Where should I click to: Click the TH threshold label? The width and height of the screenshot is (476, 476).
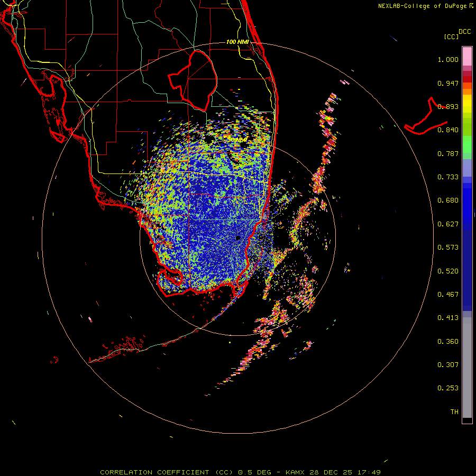tap(454, 412)
